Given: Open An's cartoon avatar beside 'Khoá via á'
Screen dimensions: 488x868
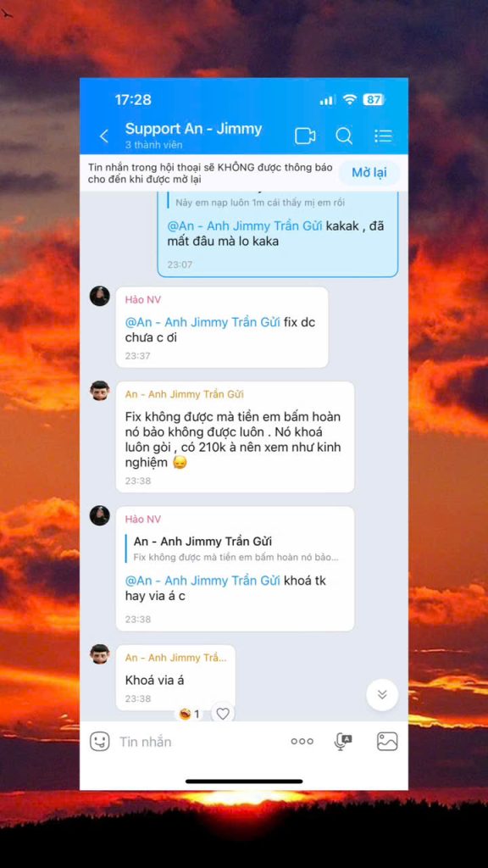Looking at the screenshot, I should 100,654.
